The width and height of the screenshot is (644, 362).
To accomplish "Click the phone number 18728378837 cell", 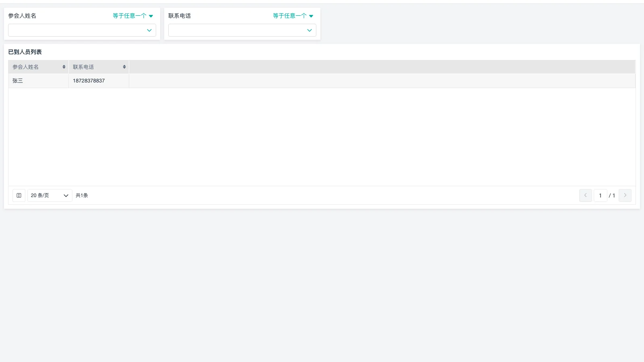I will point(89,80).
